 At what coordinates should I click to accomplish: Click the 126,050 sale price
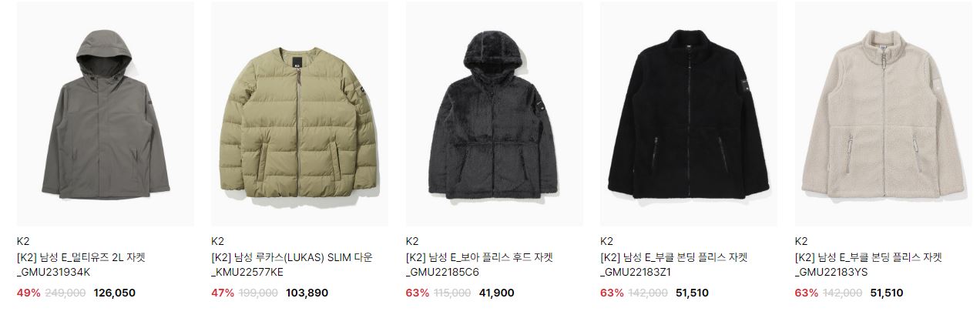pos(115,293)
